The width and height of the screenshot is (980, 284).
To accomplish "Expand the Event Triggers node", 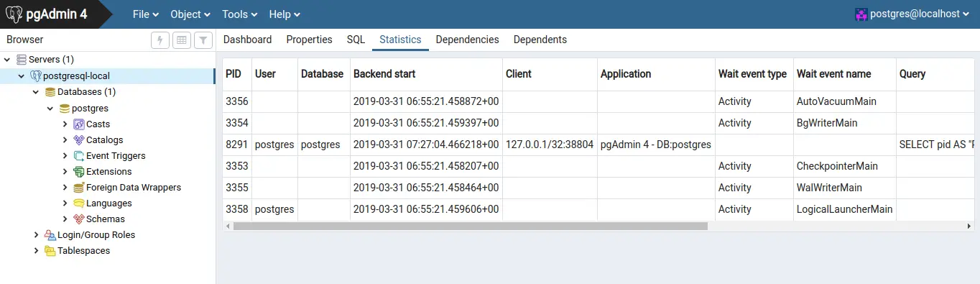I will [65, 156].
